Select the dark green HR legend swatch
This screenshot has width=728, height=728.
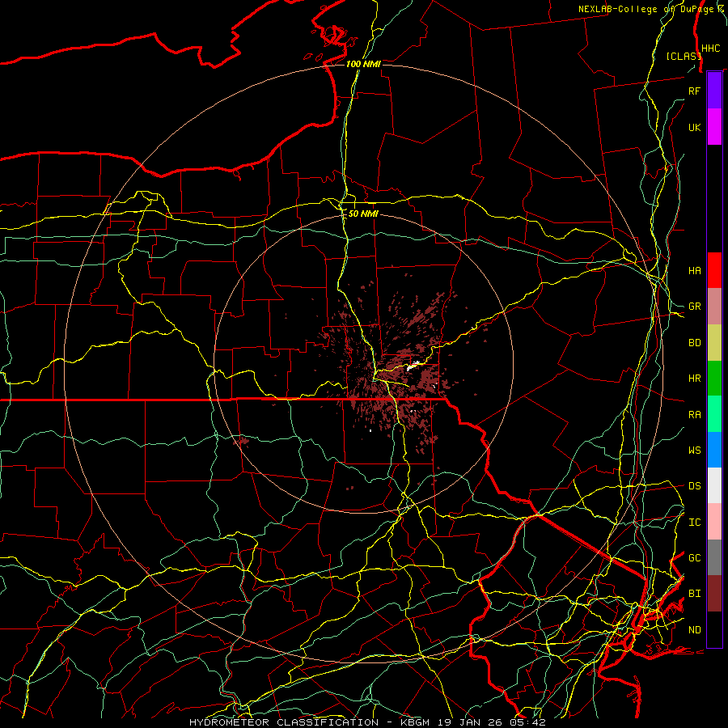point(714,379)
